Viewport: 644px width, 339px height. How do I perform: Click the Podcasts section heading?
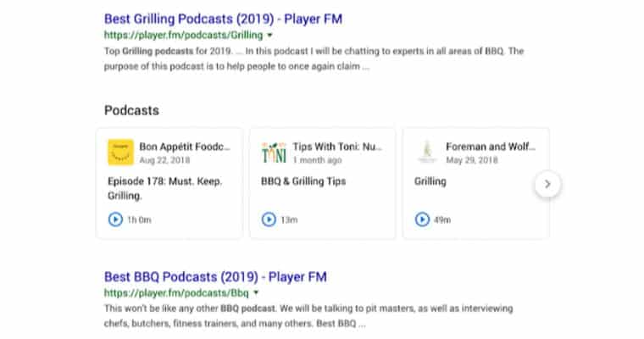click(131, 110)
